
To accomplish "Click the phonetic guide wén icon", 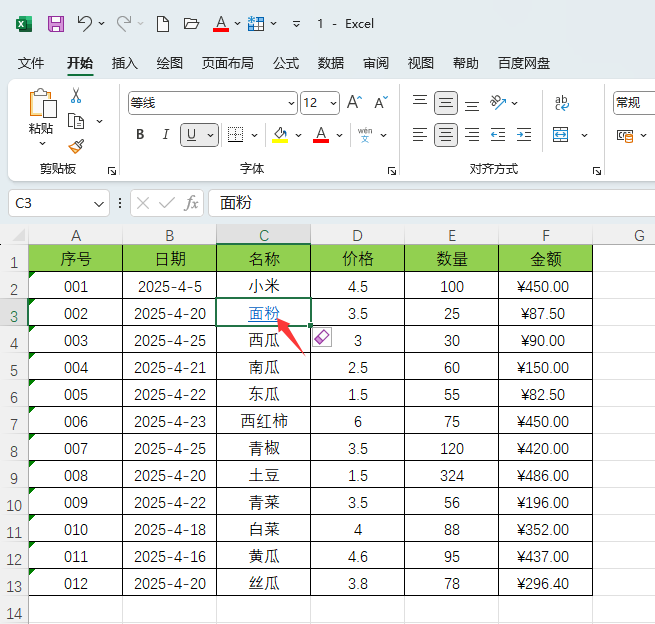I will point(365,135).
